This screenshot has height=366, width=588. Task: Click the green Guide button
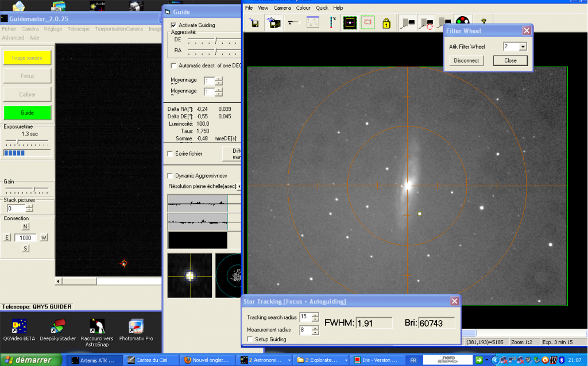click(27, 113)
